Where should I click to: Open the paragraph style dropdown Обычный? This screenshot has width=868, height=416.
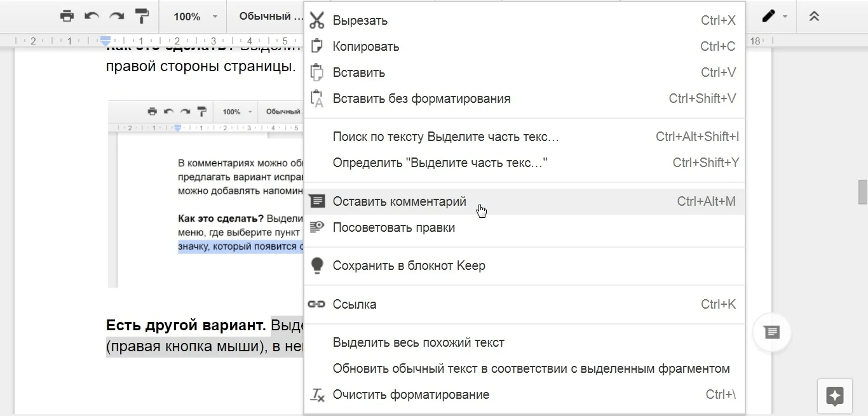coord(269,17)
